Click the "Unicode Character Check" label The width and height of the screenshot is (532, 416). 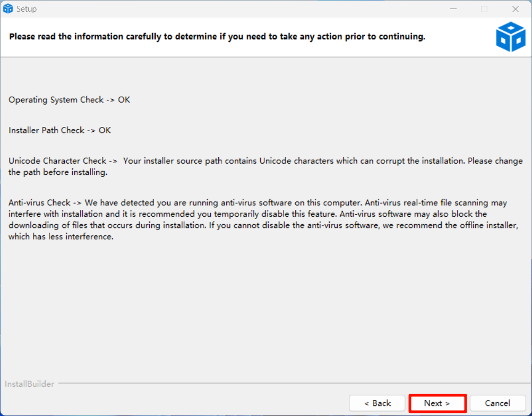pos(57,161)
